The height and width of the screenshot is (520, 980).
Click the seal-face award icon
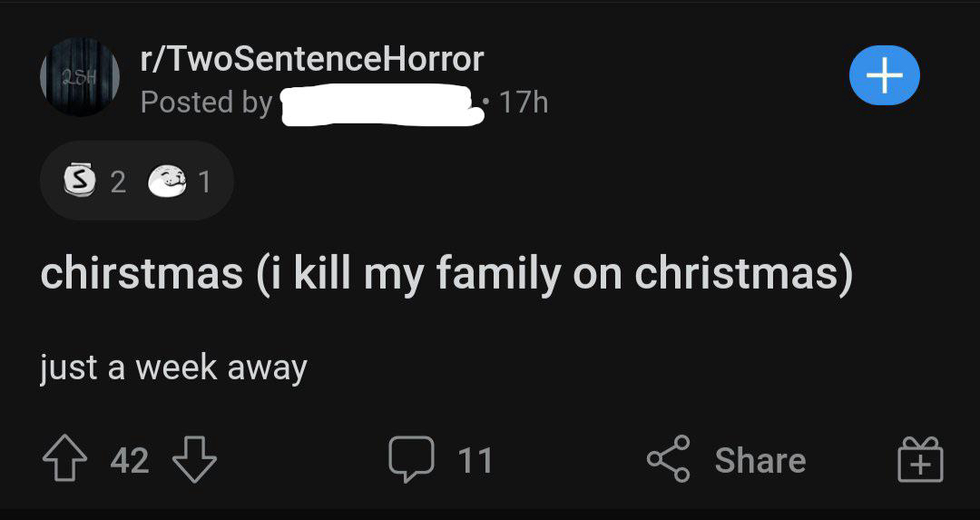[x=166, y=182]
